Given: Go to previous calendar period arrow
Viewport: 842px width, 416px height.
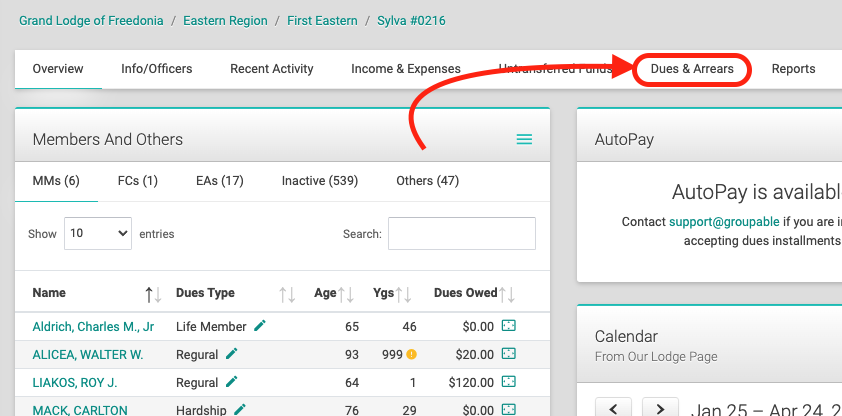Looking at the screenshot, I should tap(613, 409).
